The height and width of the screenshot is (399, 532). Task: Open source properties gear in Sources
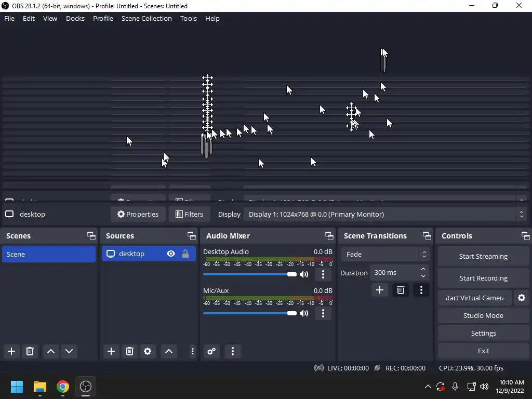click(148, 351)
